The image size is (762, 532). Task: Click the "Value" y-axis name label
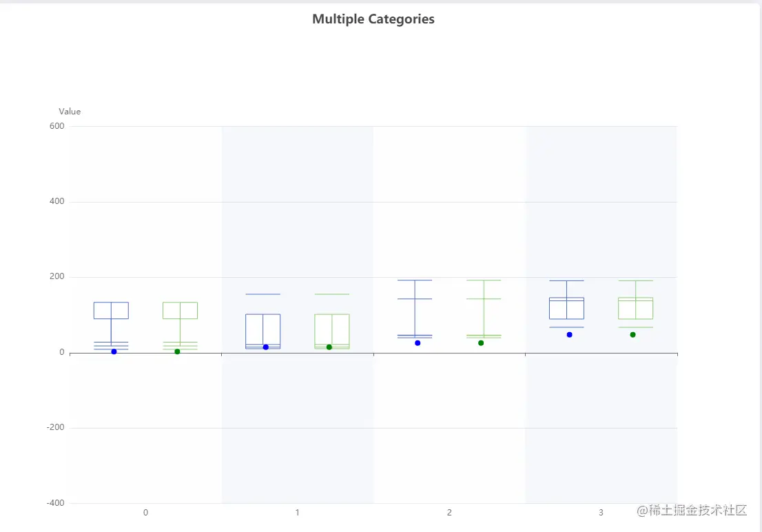pos(70,112)
